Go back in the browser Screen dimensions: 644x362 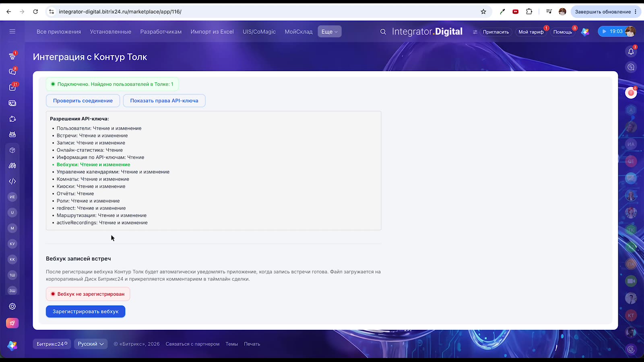click(x=9, y=12)
